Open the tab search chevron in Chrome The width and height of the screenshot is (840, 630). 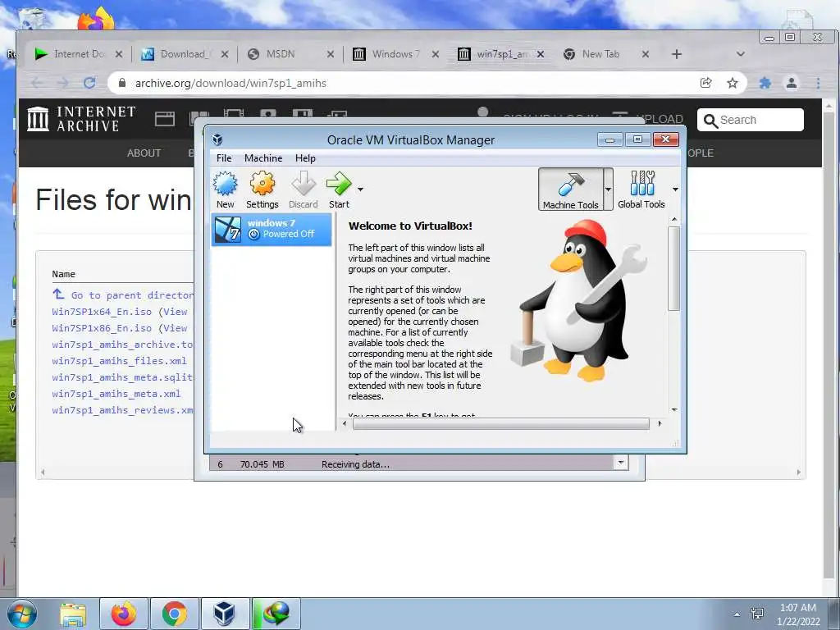coord(741,54)
